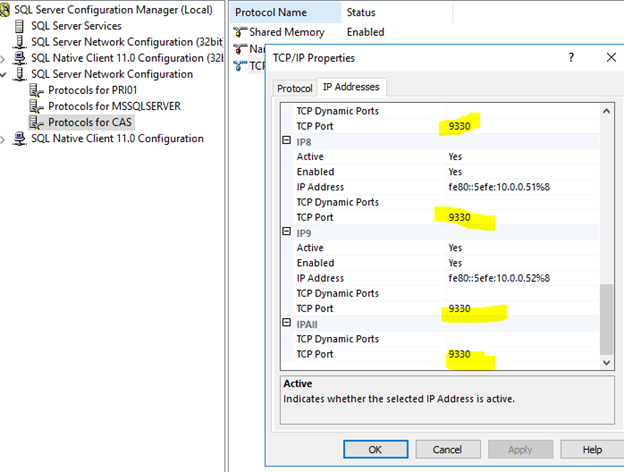Click the Help button
Image resolution: width=624 pixels, height=472 pixels.
pyautogui.click(x=592, y=450)
